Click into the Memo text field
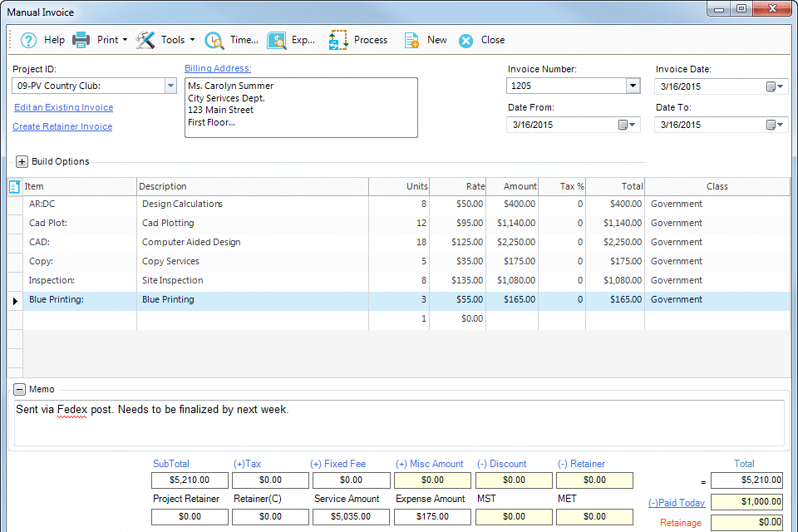798x532 pixels. (399, 422)
